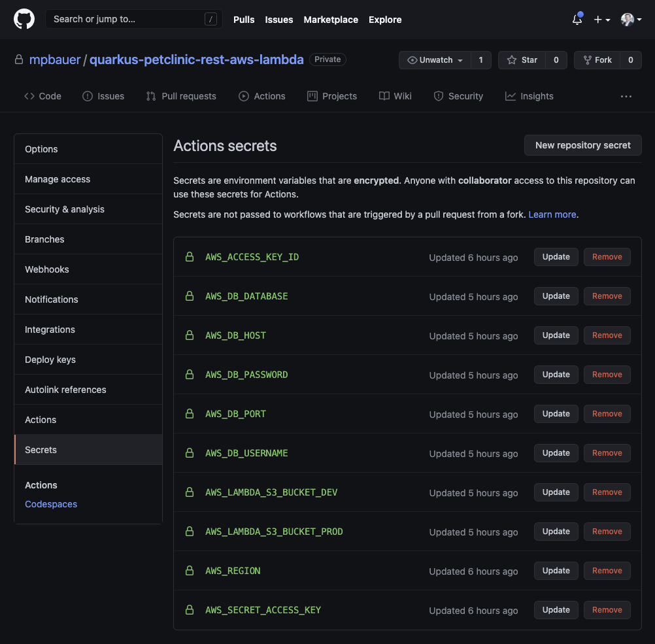655x644 pixels.
Task: Select Security & analysis in sidebar
Action: (x=88, y=209)
